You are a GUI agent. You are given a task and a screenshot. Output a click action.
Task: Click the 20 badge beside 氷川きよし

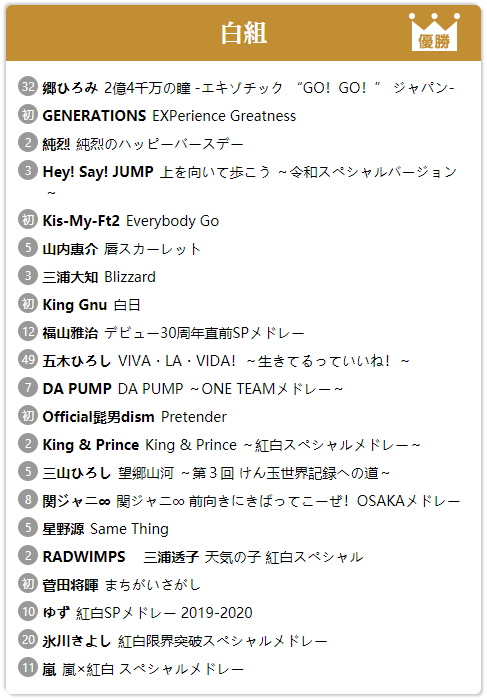point(28,640)
